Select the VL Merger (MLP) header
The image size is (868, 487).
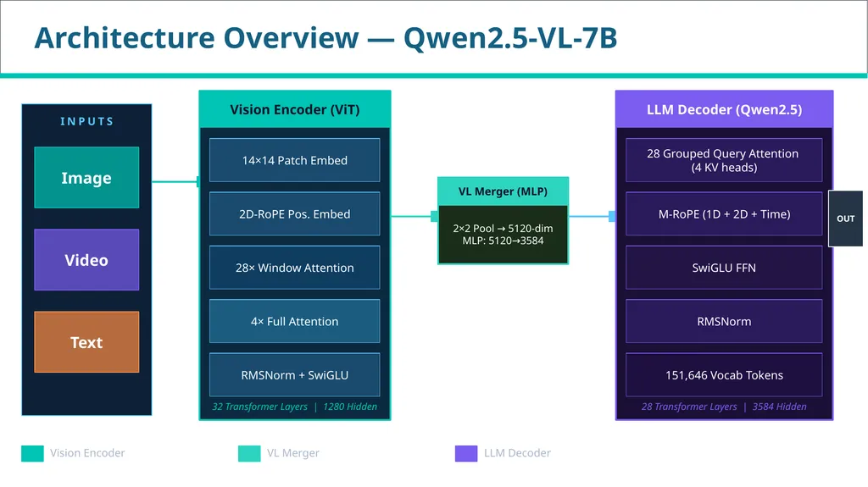tap(504, 191)
